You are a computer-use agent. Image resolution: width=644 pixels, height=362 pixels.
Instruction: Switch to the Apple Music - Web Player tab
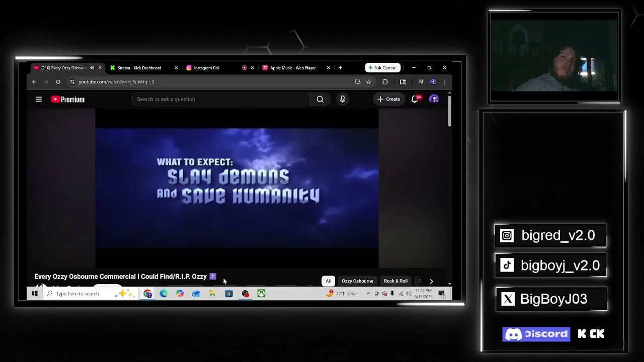(x=293, y=68)
